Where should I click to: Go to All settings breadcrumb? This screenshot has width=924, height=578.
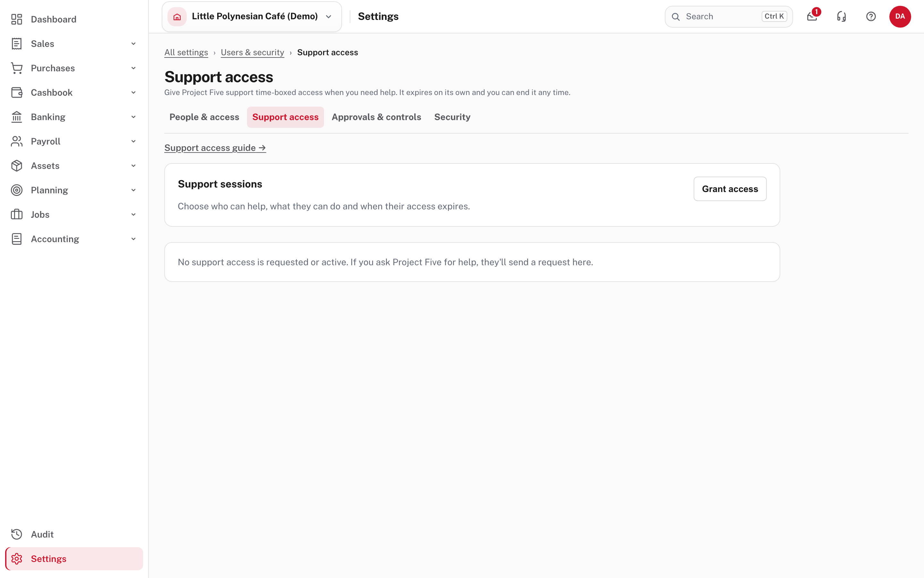pos(186,52)
